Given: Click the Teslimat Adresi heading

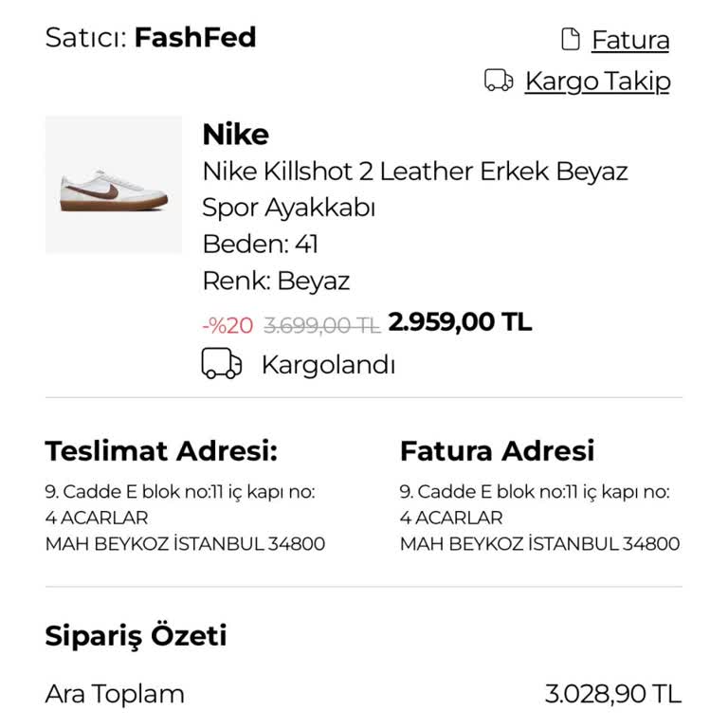Looking at the screenshot, I should (x=161, y=451).
